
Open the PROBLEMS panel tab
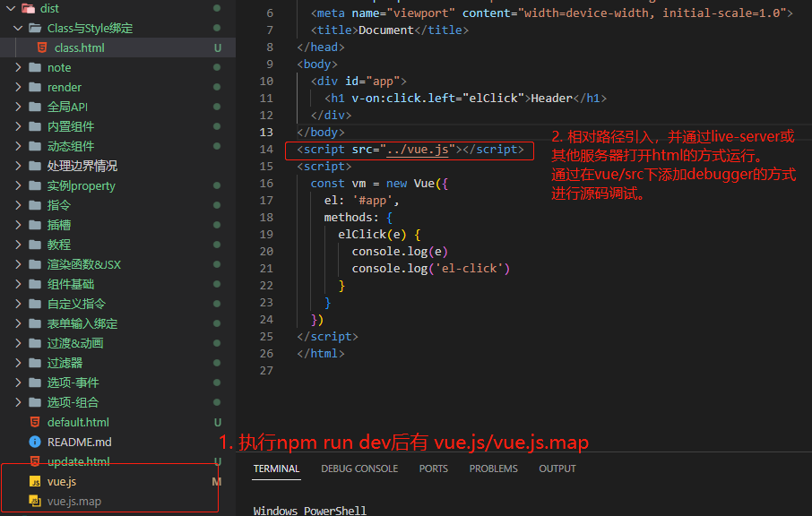click(493, 469)
